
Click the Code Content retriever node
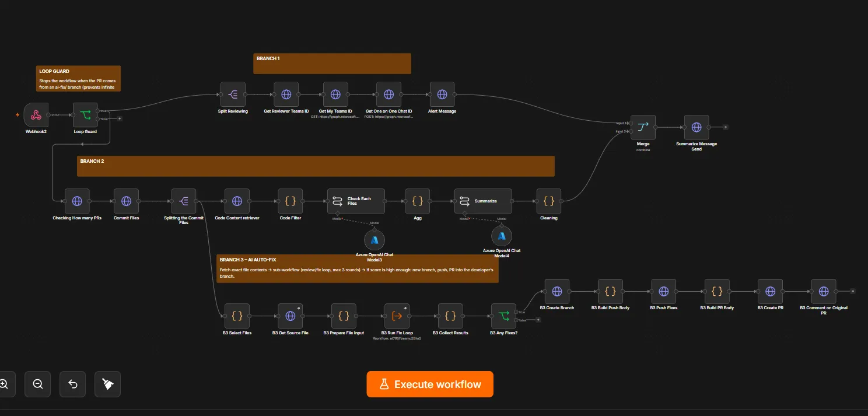[237, 201]
